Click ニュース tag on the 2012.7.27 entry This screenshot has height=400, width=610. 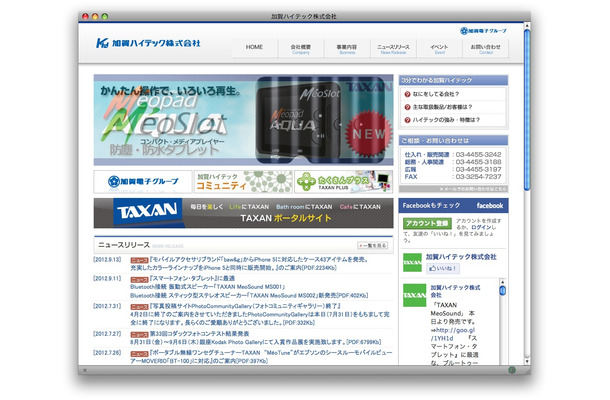139,335
